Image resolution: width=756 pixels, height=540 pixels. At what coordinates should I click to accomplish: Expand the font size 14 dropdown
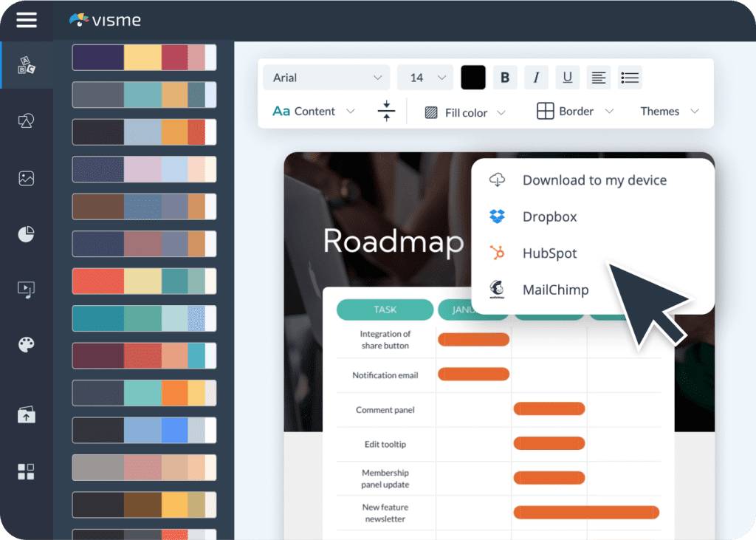[x=425, y=77]
